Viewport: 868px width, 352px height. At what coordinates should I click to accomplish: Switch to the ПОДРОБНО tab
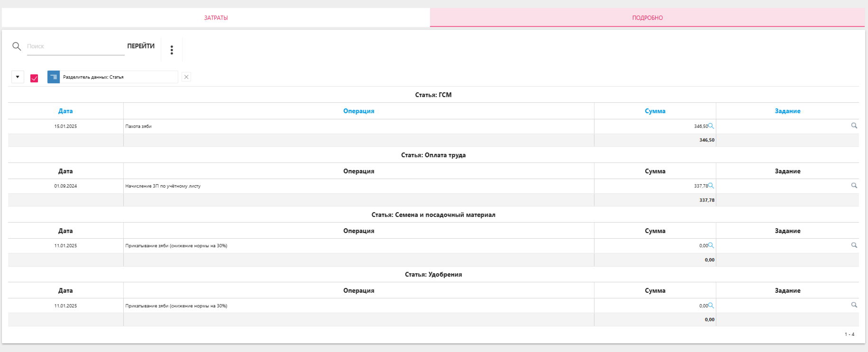[647, 18]
